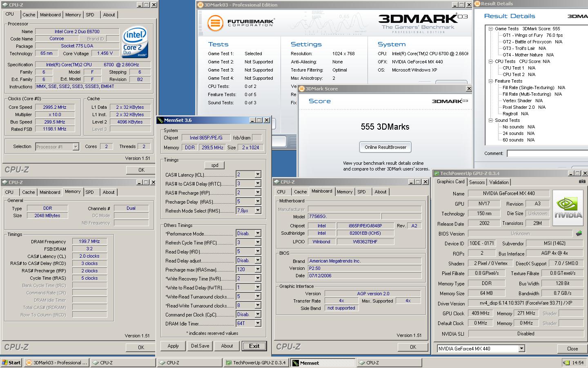588x368 pixels.
Task: Open the Precharge max (tRASmax) dropdown
Action: click(258, 269)
